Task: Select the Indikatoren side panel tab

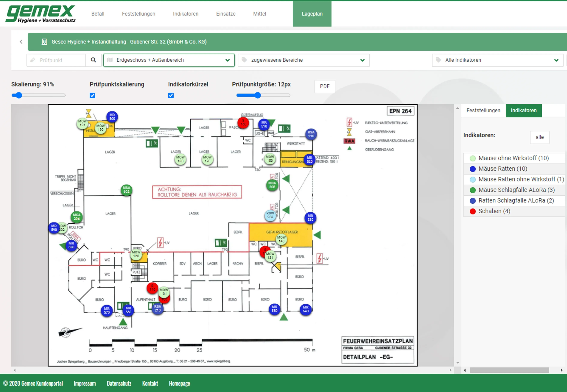Action: (x=523, y=110)
